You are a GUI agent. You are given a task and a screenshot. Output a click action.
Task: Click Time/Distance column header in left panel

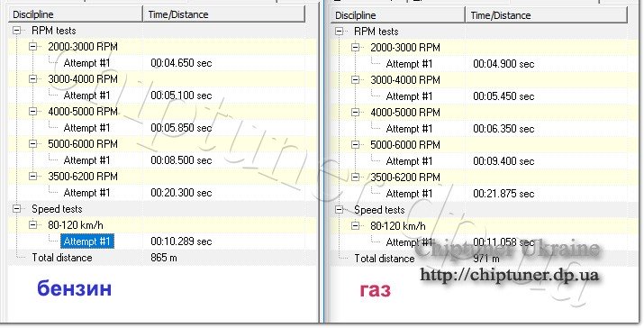224,14
